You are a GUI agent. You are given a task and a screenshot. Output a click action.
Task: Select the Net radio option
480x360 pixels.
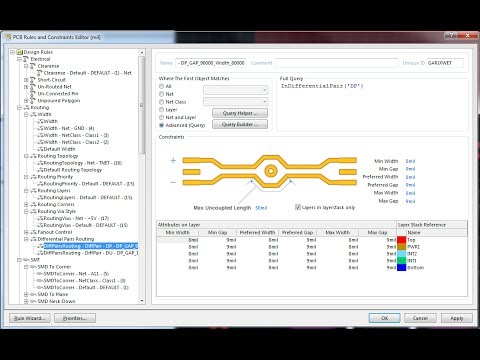pos(161,94)
